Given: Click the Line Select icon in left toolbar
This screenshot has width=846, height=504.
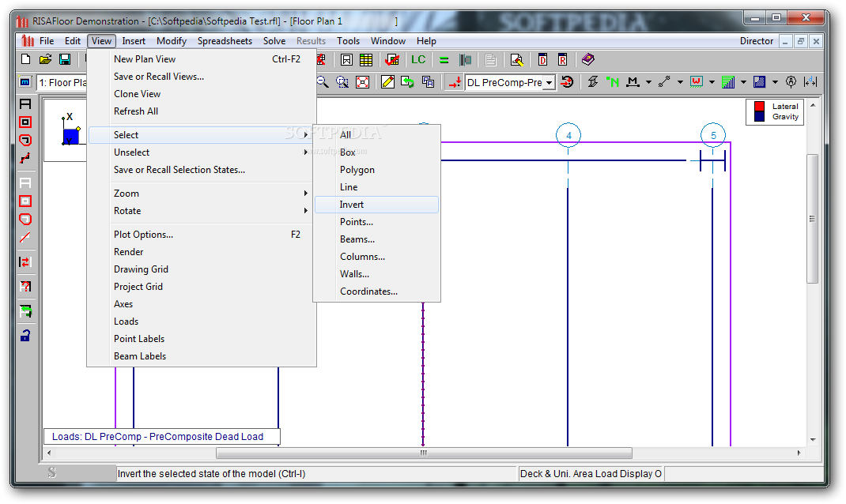Looking at the screenshot, I should [x=25, y=159].
